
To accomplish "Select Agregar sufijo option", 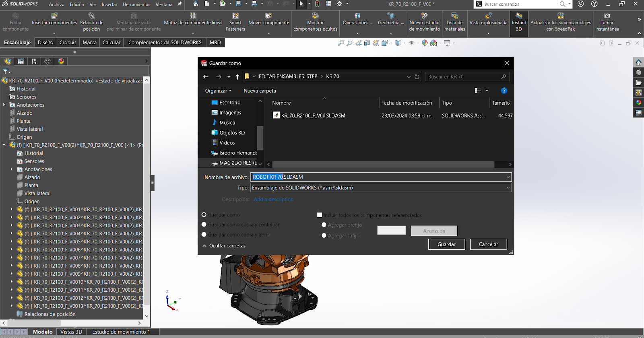I will click(x=324, y=235).
